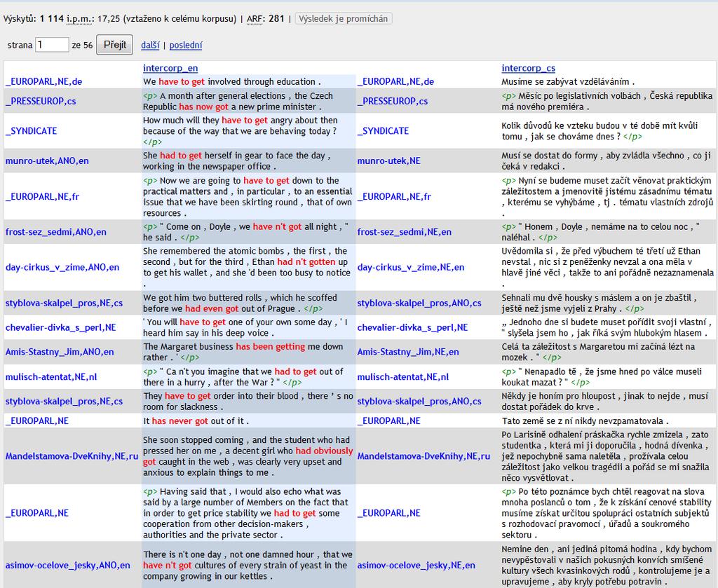
Task: Open munro-utek,ANO,en source link
Action: pos(47,161)
